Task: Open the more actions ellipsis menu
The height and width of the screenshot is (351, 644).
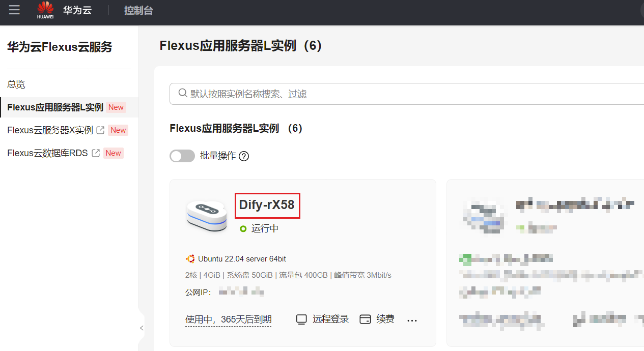Action: coord(412,320)
